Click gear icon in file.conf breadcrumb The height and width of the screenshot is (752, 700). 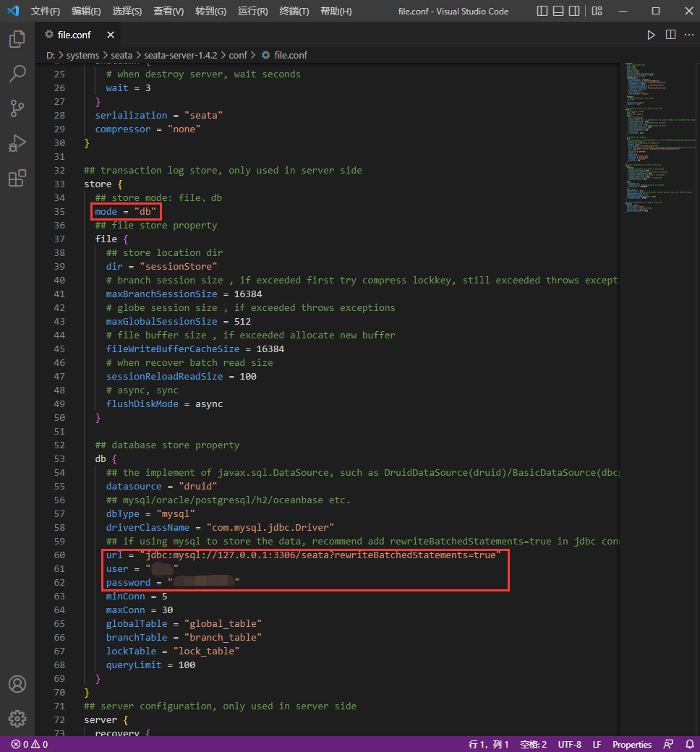265,55
